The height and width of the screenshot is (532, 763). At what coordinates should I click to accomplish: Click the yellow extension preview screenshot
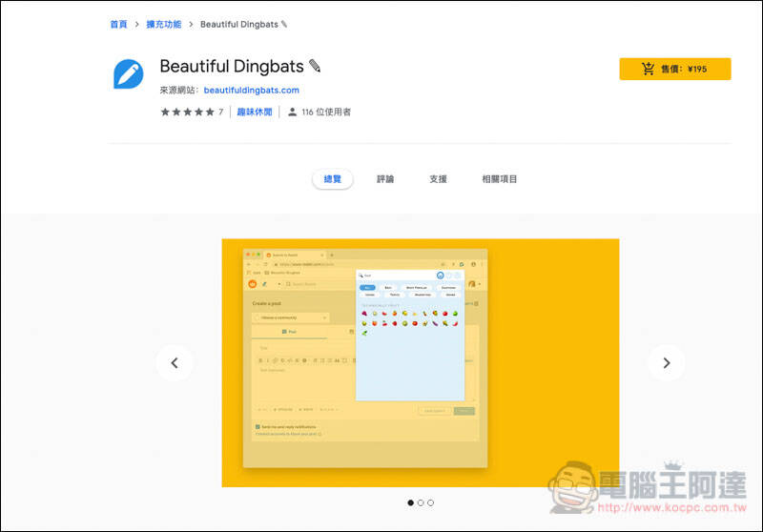point(421,363)
